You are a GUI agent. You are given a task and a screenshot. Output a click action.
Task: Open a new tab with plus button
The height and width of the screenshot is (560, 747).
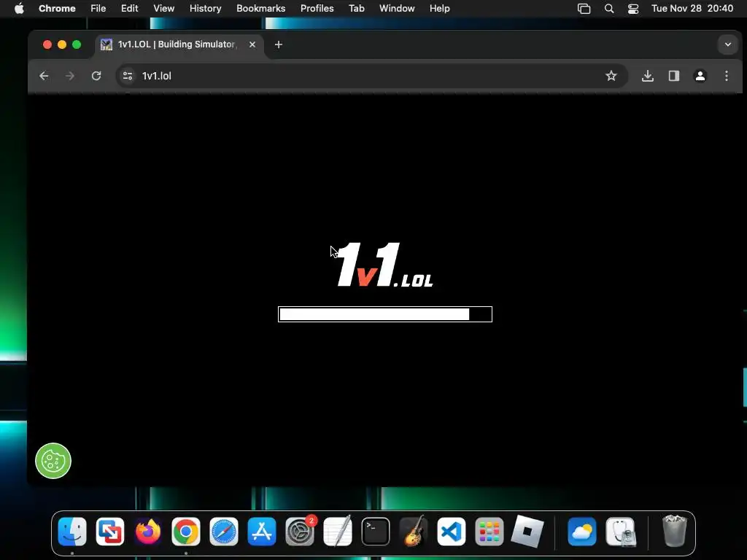pyautogui.click(x=279, y=44)
